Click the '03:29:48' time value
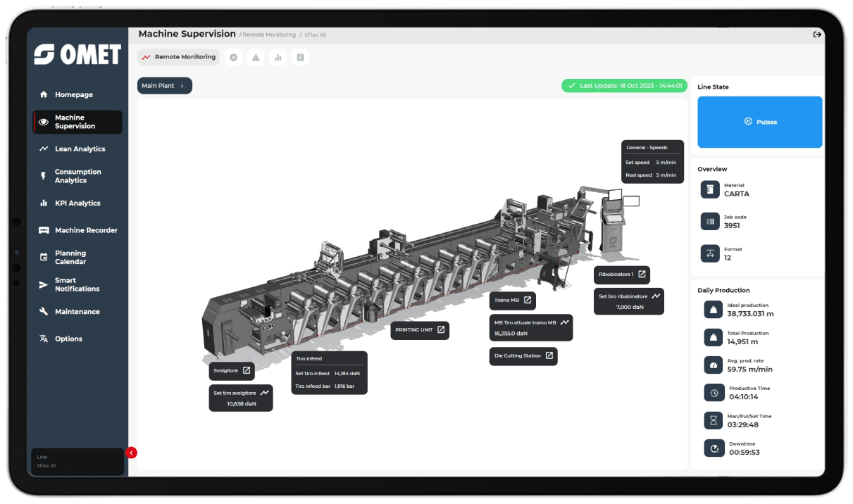853x504 pixels. point(742,424)
